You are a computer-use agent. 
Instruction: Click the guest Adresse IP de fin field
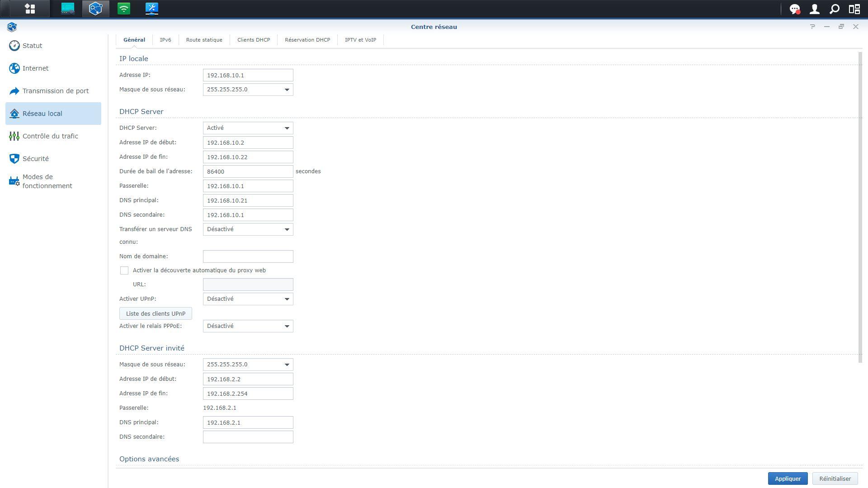pyautogui.click(x=248, y=393)
